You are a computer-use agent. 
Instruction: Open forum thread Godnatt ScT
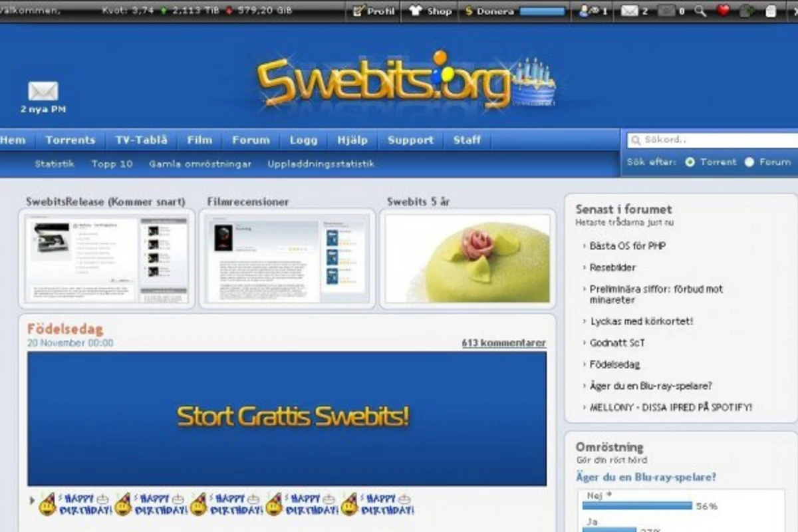click(x=617, y=343)
